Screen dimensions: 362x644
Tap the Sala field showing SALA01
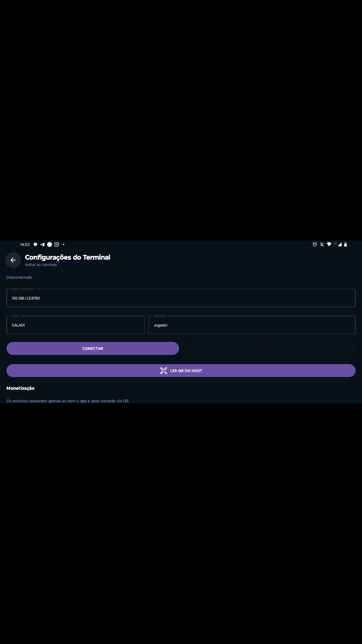click(75, 325)
